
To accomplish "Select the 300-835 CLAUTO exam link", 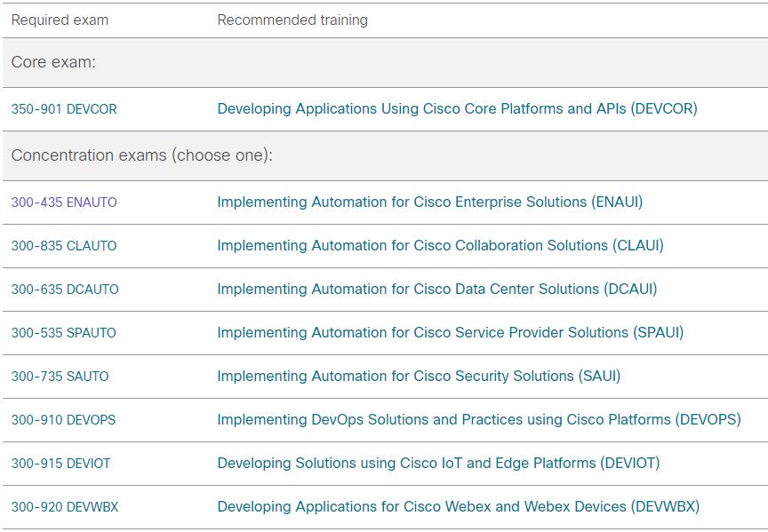I will (64, 246).
